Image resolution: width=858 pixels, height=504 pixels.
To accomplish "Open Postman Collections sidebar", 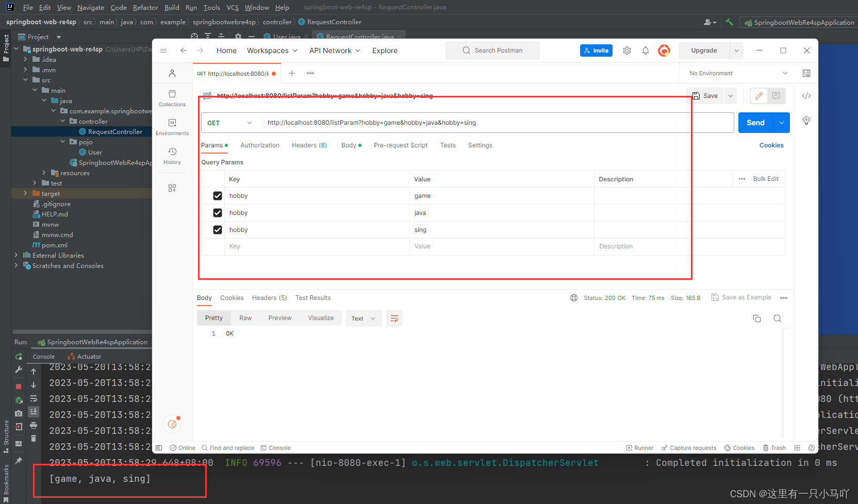I will click(x=172, y=98).
